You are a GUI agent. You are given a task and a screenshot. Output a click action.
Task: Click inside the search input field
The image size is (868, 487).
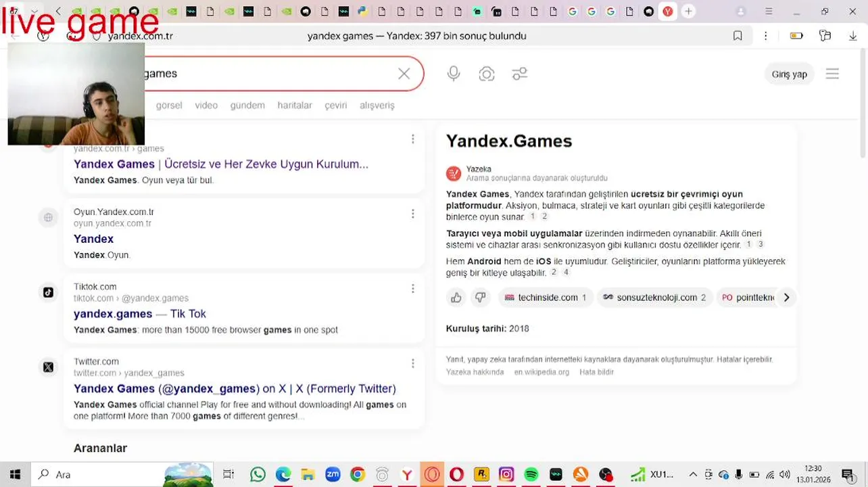[270, 74]
